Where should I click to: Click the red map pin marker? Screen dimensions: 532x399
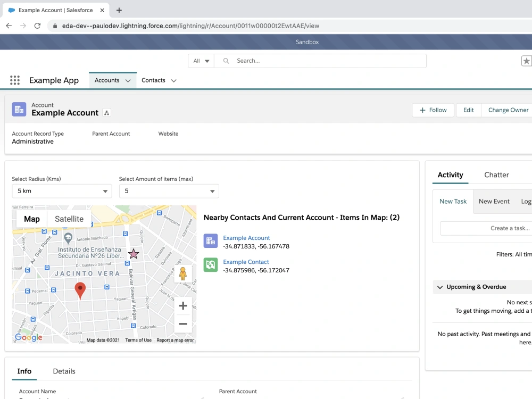point(80,290)
